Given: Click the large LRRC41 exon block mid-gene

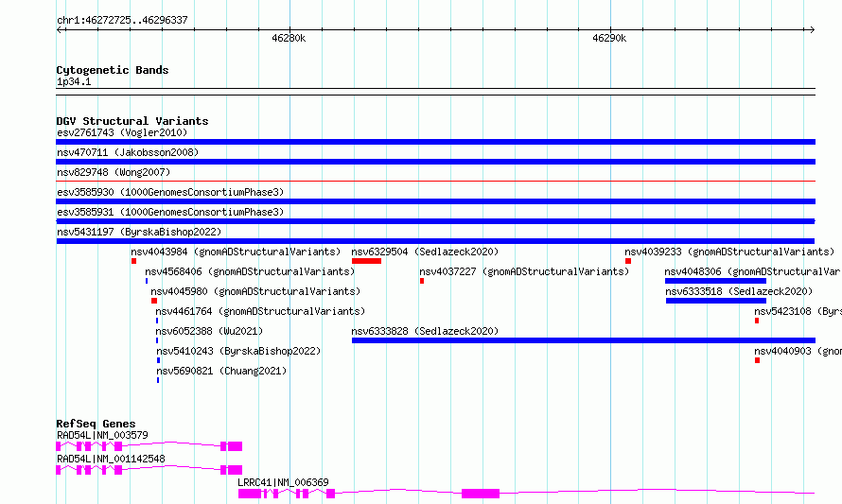Looking at the screenshot, I should point(481,494).
